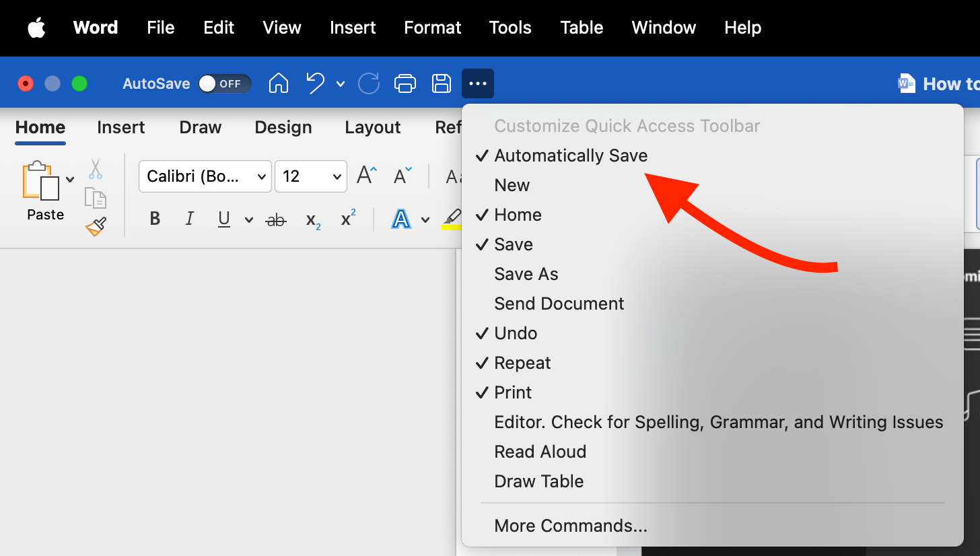Image resolution: width=980 pixels, height=556 pixels.
Task: Apply strikethrough formatting
Action: pyautogui.click(x=276, y=219)
